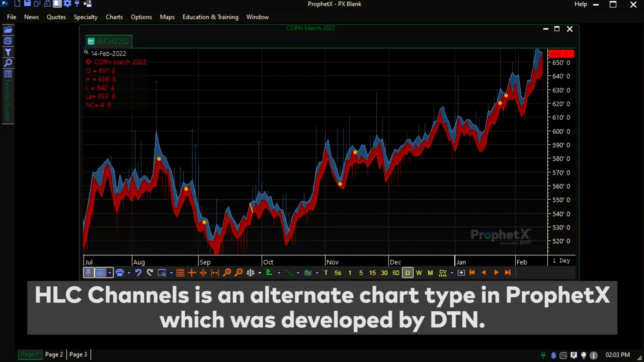This screenshot has width=644, height=362.
Task: Click the undo arrow in chart toolbar
Action: [x=138, y=273]
